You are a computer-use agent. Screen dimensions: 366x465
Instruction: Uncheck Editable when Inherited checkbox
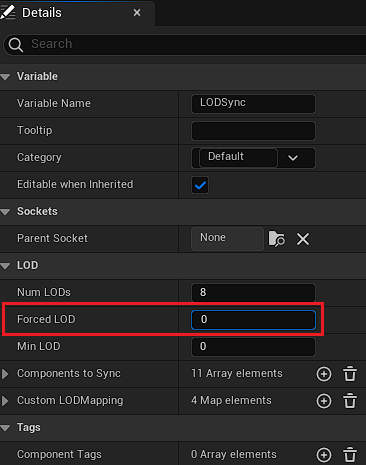pyautogui.click(x=200, y=185)
